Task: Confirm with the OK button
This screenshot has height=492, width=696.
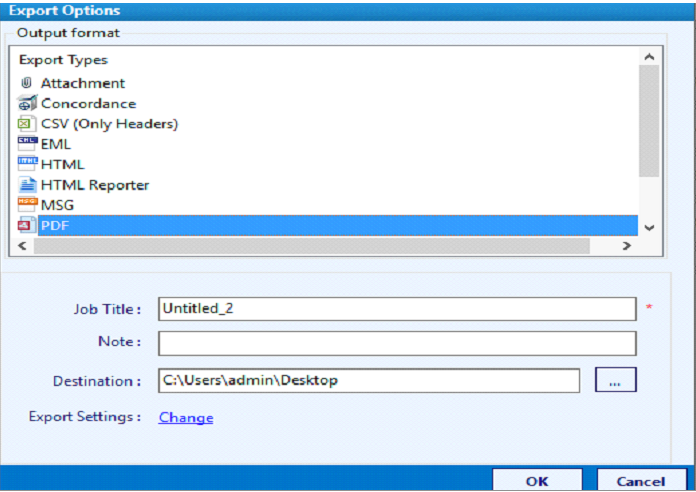Action: click(x=537, y=481)
